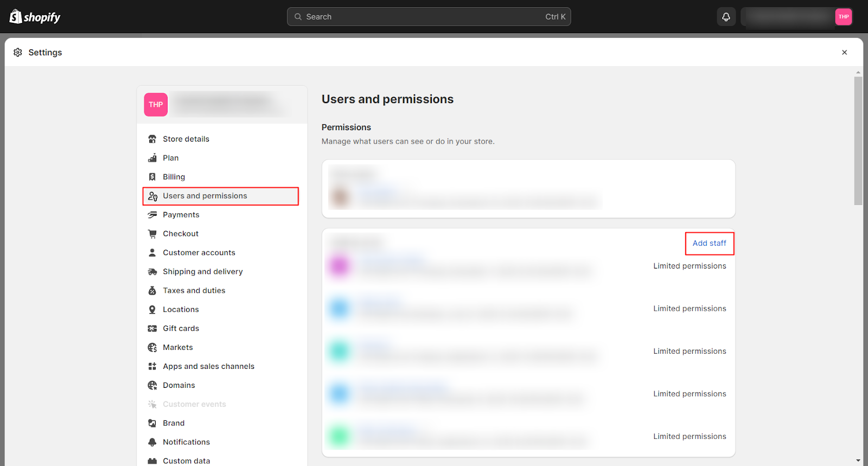
Task: Click the settings page vertical scrollbar thumb
Action: click(x=858, y=141)
